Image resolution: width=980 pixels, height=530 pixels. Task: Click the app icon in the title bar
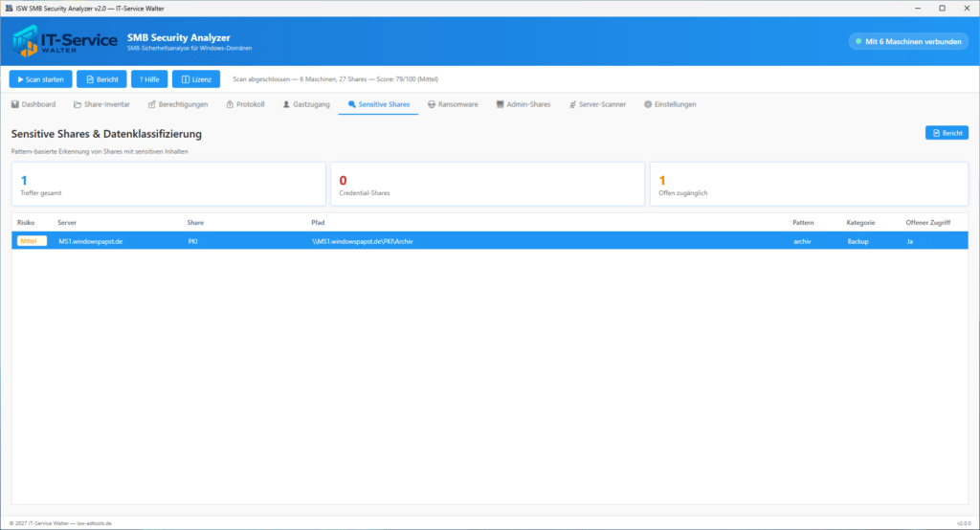click(x=9, y=8)
